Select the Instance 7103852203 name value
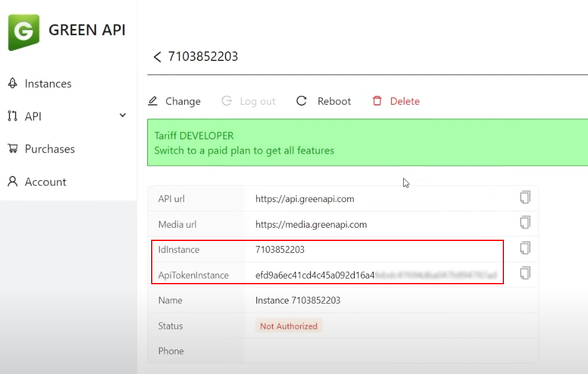Viewport: 588px width, 374px height. 298,301
